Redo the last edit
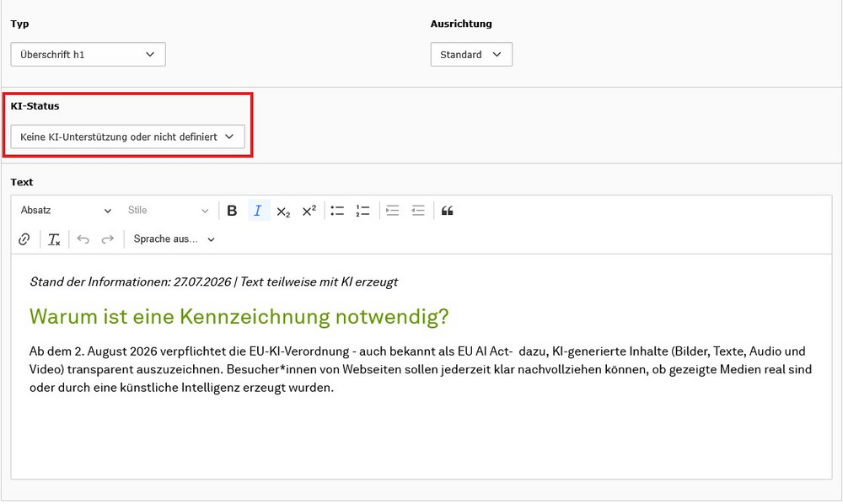The width and height of the screenshot is (843, 504). (108, 239)
